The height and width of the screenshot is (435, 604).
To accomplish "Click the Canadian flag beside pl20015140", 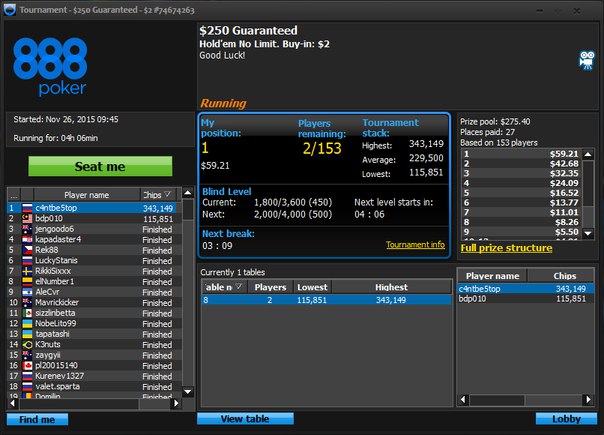I will 27,366.
